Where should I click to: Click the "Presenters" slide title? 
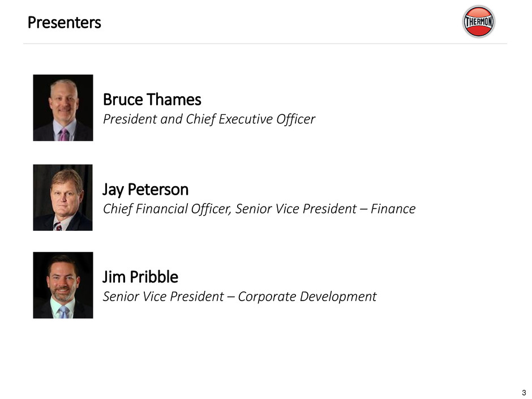(65, 23)
